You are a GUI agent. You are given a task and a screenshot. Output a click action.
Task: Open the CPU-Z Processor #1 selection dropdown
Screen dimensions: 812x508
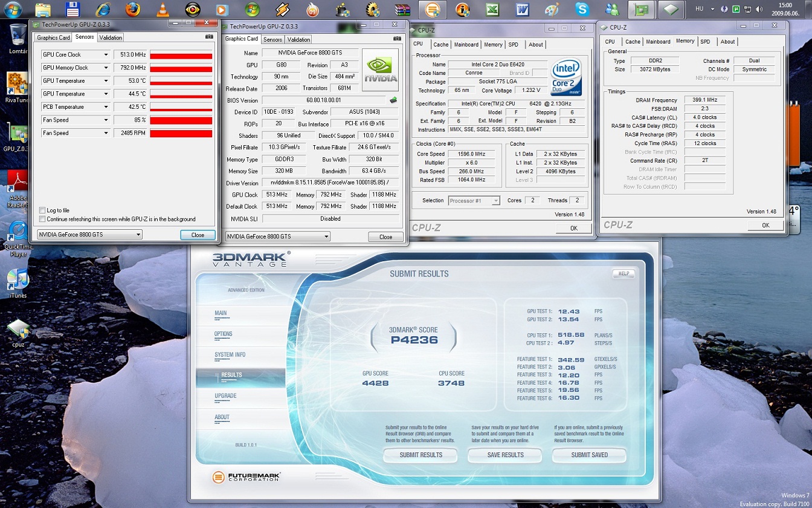pos(474,201)
